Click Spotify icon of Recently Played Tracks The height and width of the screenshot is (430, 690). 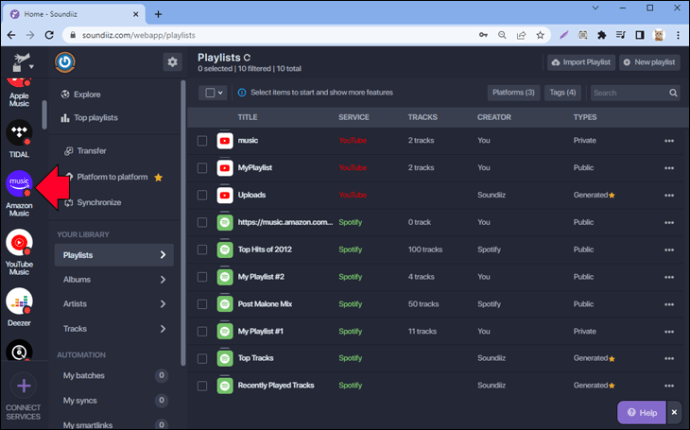coord(225,386)
